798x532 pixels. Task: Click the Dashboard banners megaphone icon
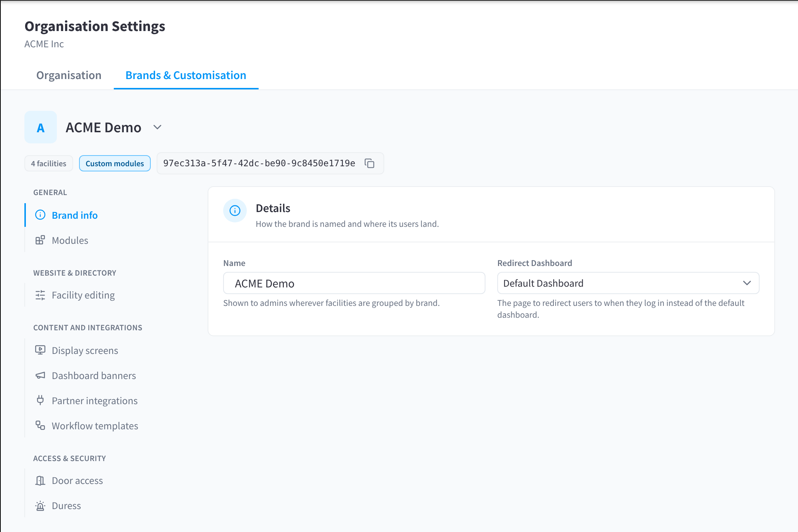pos(40,375)
